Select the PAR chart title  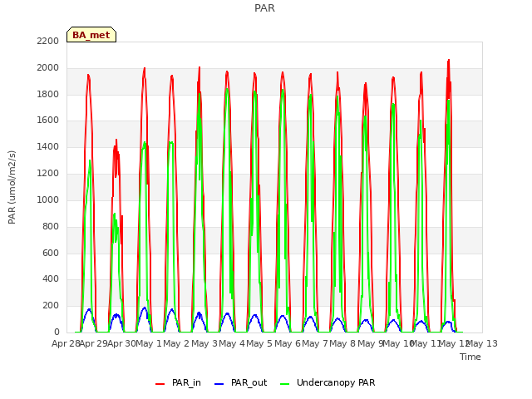pos(264,7)
